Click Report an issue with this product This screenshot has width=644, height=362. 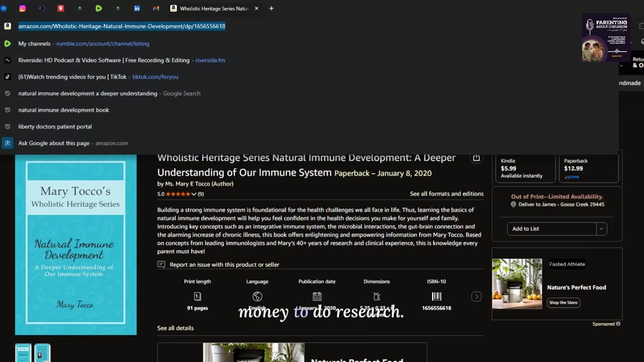[224, 264]
